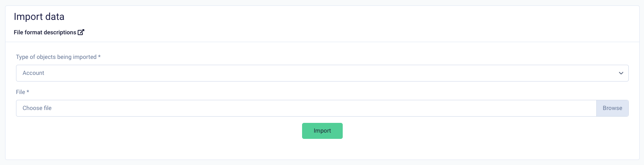Open the File format descriptions link

pos(49,32)
